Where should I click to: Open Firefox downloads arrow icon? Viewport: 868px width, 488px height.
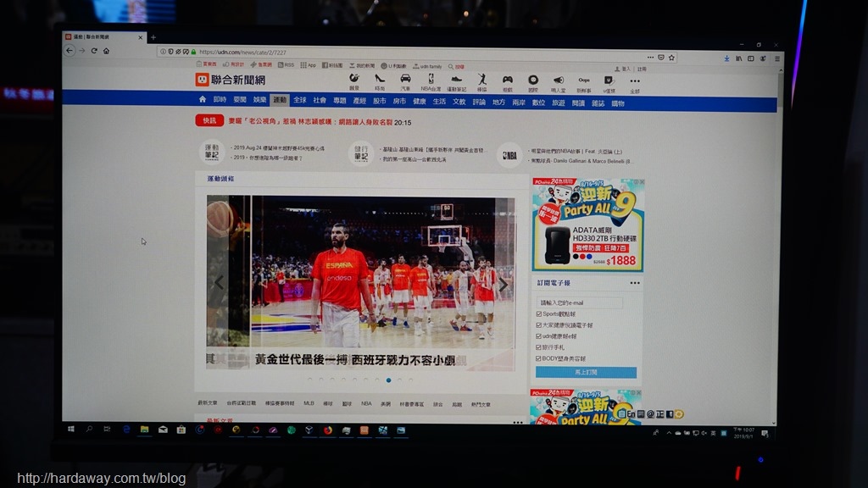coord(726,58)
